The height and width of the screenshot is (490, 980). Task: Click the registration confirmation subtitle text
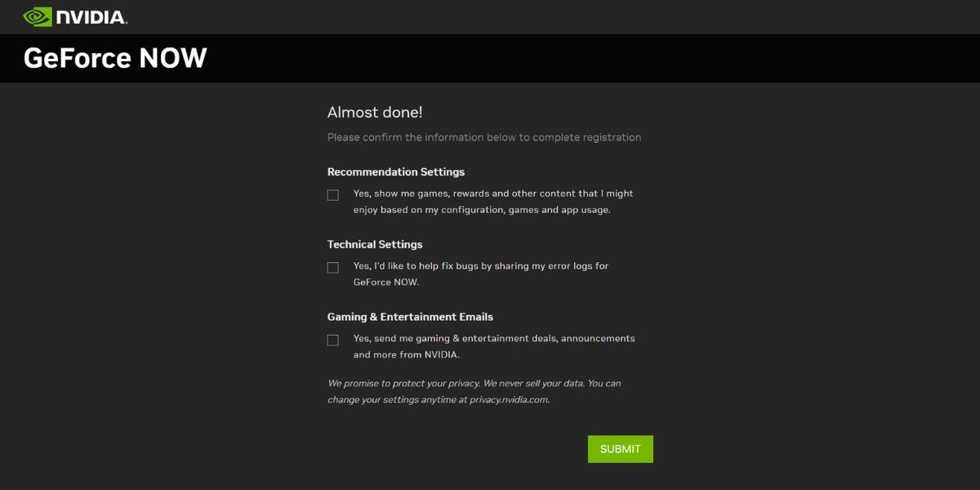pyautogui.click(x=483, y=136)
